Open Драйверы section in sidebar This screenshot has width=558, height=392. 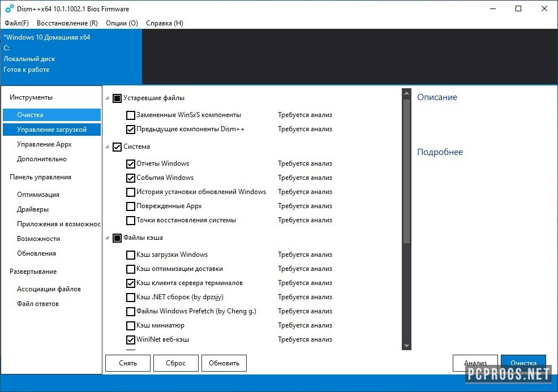pyautogui.click(x=33, y=209)
